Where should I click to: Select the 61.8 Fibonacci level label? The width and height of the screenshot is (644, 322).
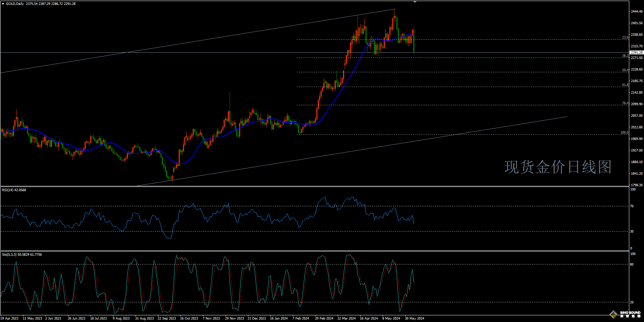pyautogui.click(x=625, y=85)
